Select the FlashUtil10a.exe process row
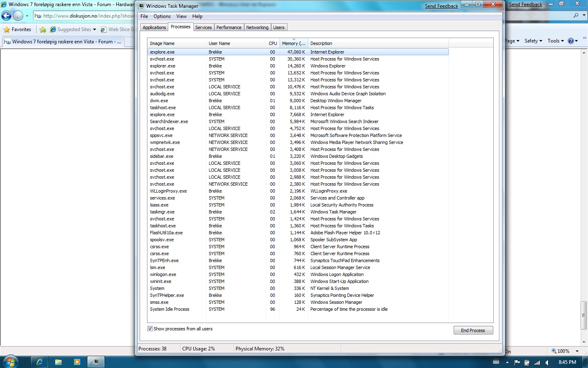 (298, 233)
